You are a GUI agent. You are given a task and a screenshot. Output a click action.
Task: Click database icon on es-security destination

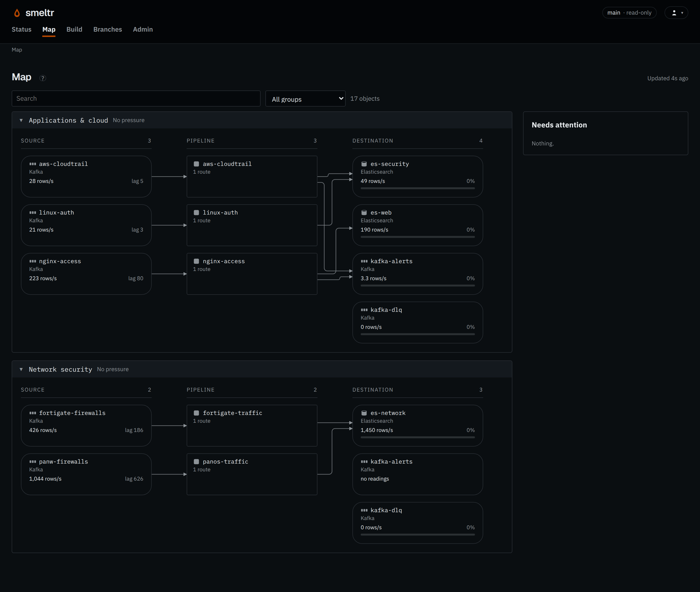coord(364,164)
